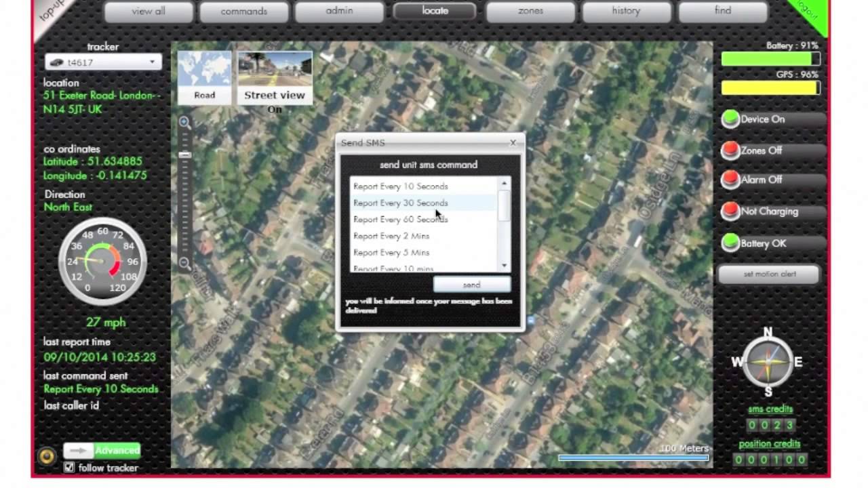Click the set motion alert button
The height and width of the screenshot is (488, 868).
(769, 274)
